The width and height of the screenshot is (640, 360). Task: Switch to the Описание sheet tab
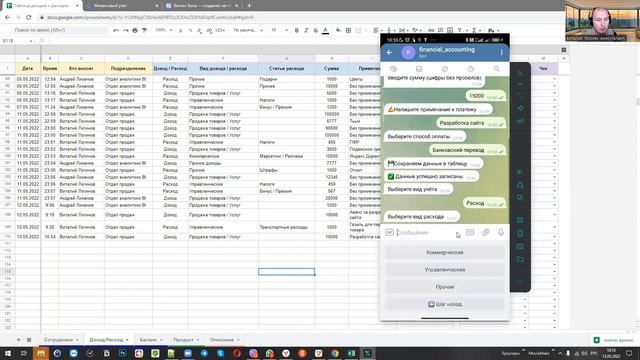pos(222,340)
